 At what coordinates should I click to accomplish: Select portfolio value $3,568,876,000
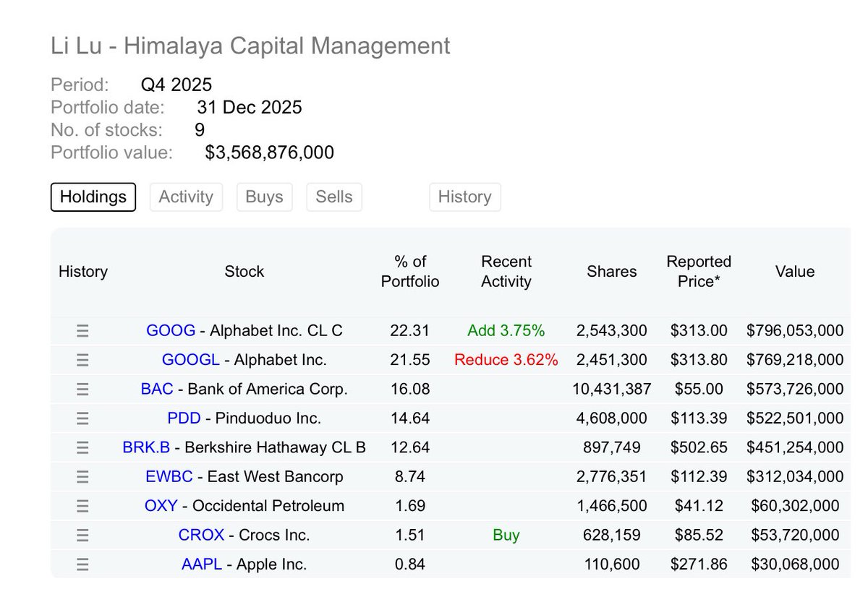coord(270,152)
